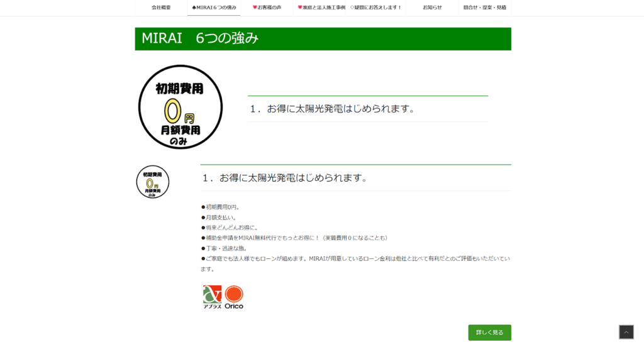Click the bullet about 補助金申請をMIRAI無料代行
This screenshot has height=347, width=644.
[295, 238]
